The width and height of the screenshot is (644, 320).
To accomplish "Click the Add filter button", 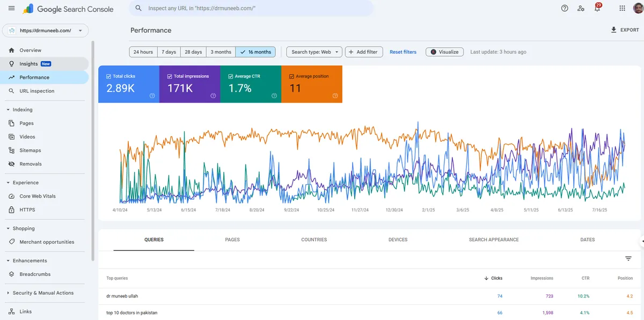I will 363,52.
